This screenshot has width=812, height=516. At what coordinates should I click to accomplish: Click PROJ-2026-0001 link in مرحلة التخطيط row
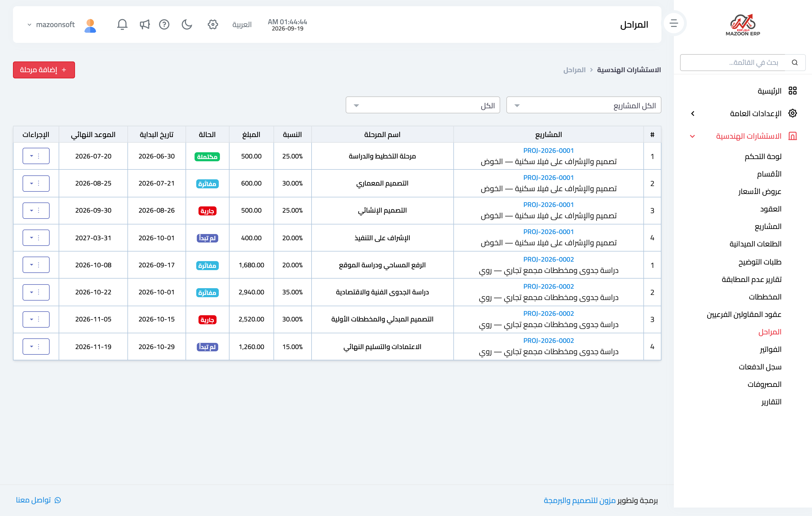[548, 150]
